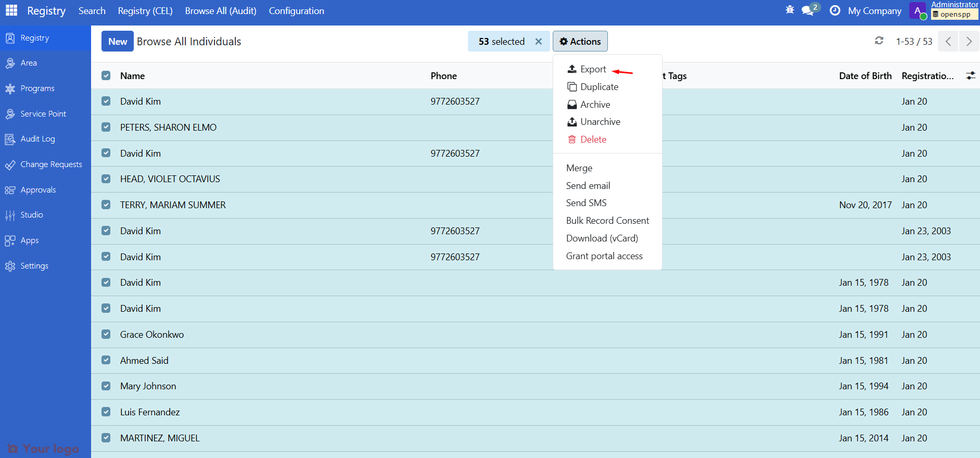Open Change Requests in the sidebar
This screenshot has height=458, width=980.
tap(45, 164)
